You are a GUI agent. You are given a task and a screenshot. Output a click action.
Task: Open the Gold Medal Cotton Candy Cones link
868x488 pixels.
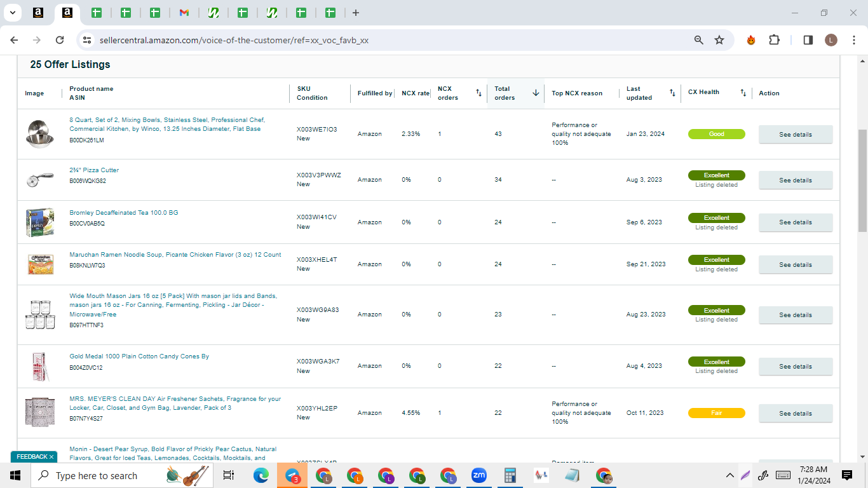[x=139, y=356]
